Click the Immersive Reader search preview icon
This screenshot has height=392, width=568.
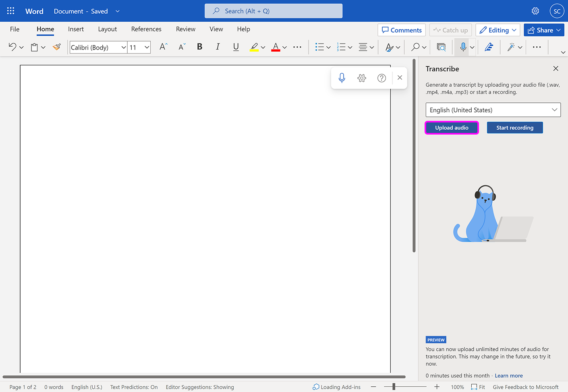[x=441, y=47]
